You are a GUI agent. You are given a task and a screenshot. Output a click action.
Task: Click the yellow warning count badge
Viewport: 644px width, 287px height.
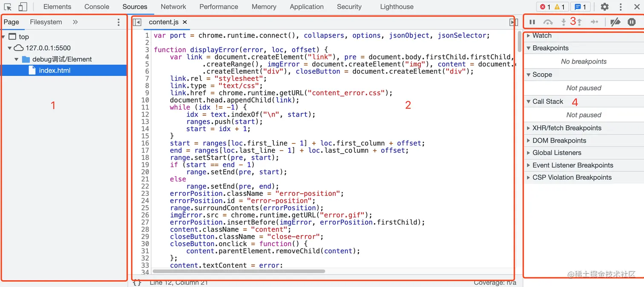560,7
